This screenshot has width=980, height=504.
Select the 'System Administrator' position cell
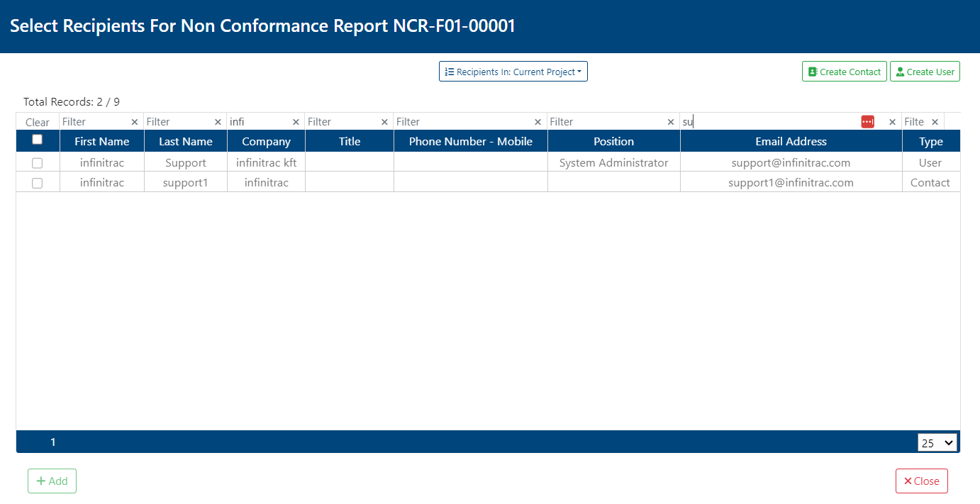614,163
